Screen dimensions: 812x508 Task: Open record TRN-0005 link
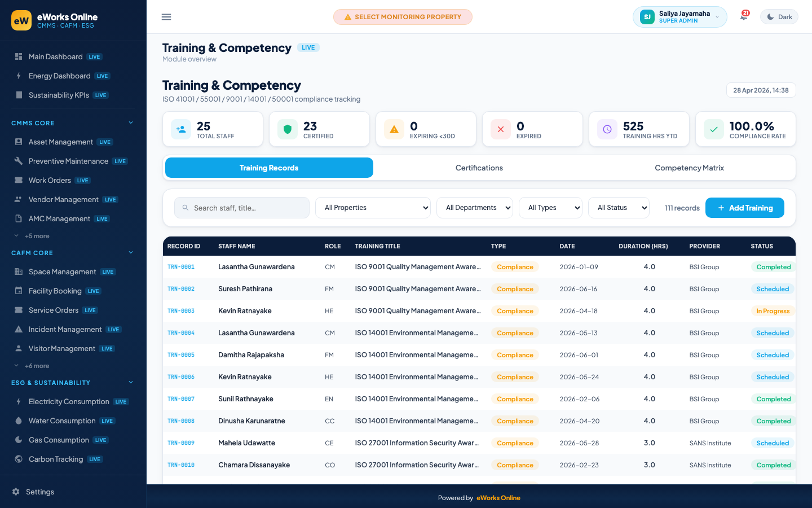click(x=181, y=355)
